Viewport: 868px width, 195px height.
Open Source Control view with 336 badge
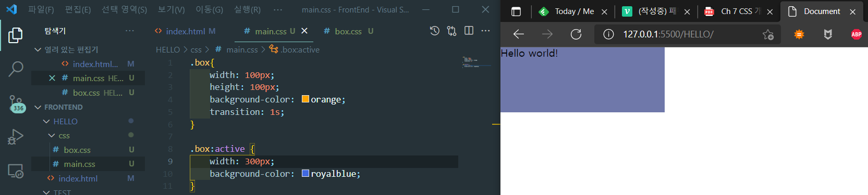(16, 103)
